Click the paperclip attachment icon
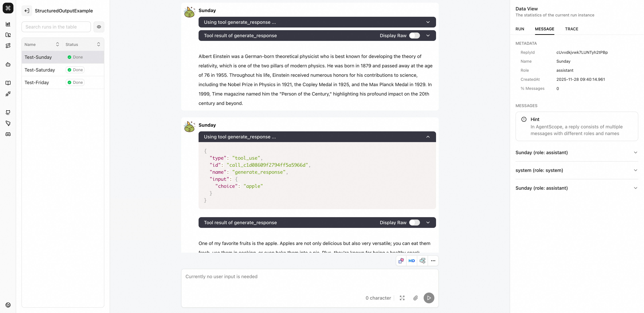The height and width of the screenshot is (313, 644). pos(416,298)
